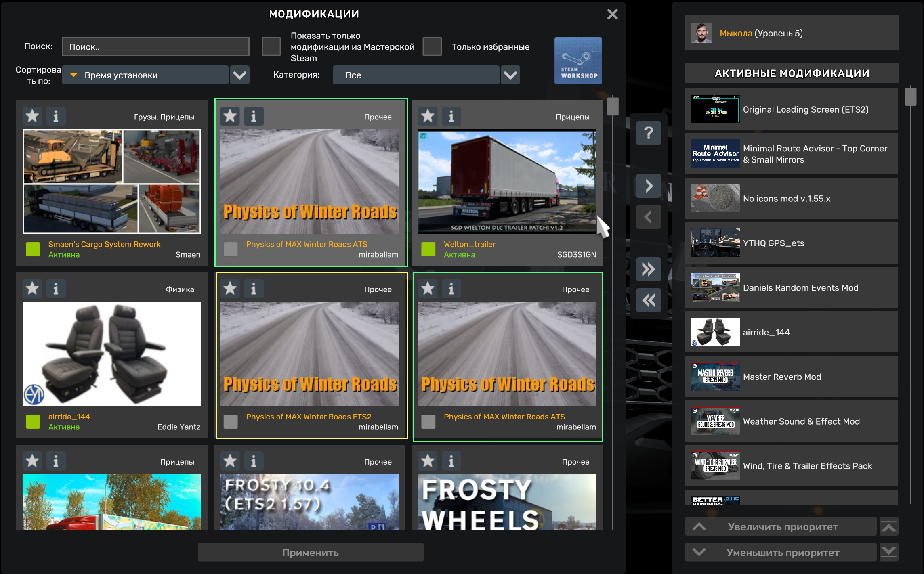Image resolution: width=924 pixels, height=574 pixels.
Task: Open the Время установки sort dropdown
Action: pyautogui.click(x=145, y=75)
